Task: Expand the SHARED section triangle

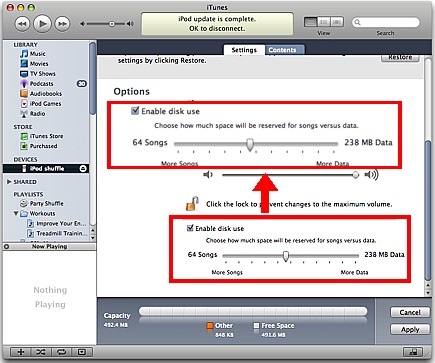Action: [9, 182]
